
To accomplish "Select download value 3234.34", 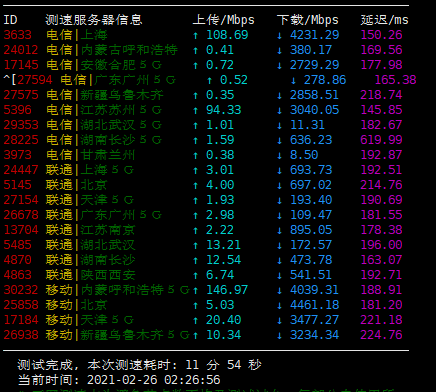I will [314, 335].
